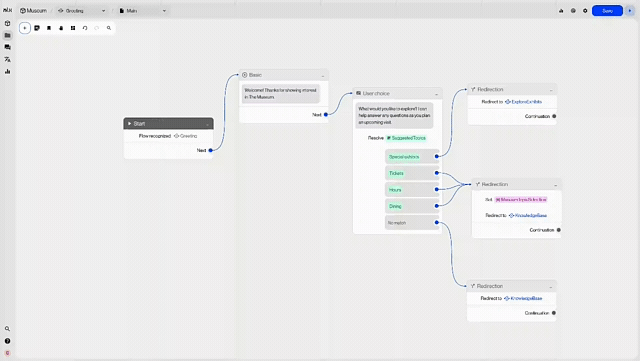Image resolution: width=640 pixels, height=361 pixels.
Task: Select the User choice node header
Action: pos(398,94)
